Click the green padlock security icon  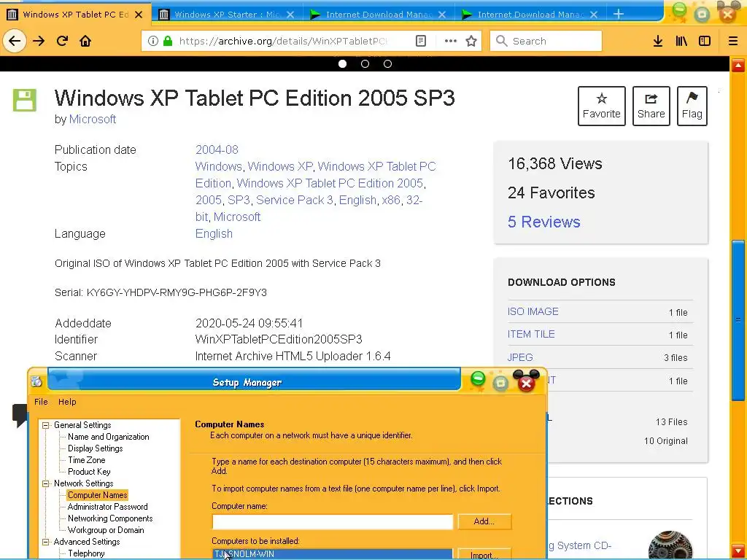(168, 41)
